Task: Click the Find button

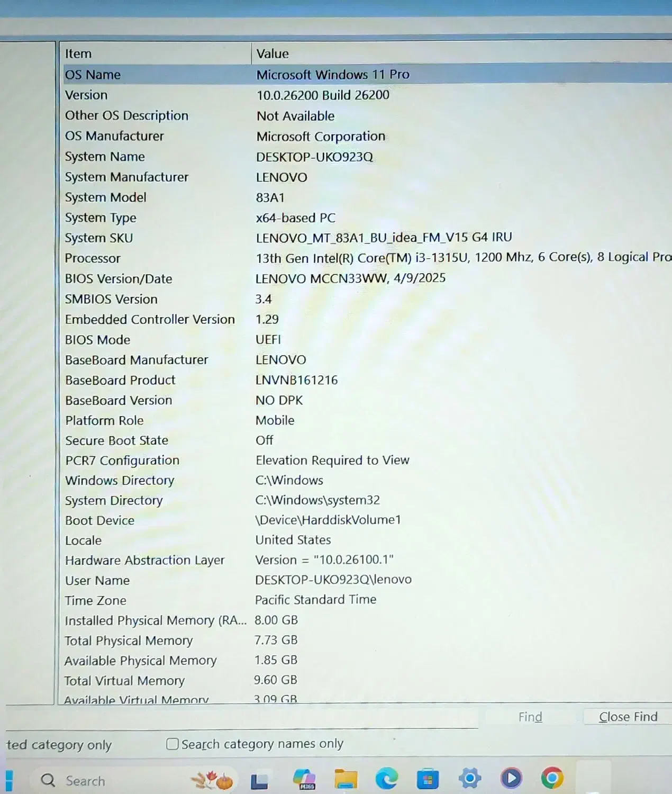Action: tap(530, 717)
